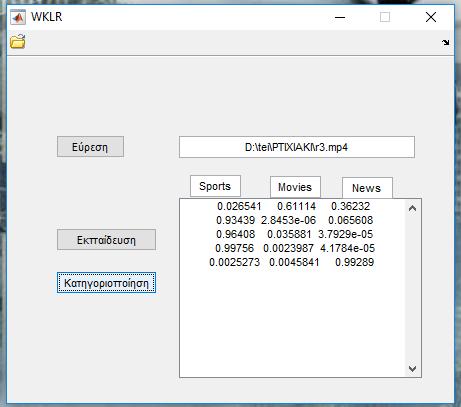
Task: Click the results list down scroll arrow
Action: pos(413,368)
